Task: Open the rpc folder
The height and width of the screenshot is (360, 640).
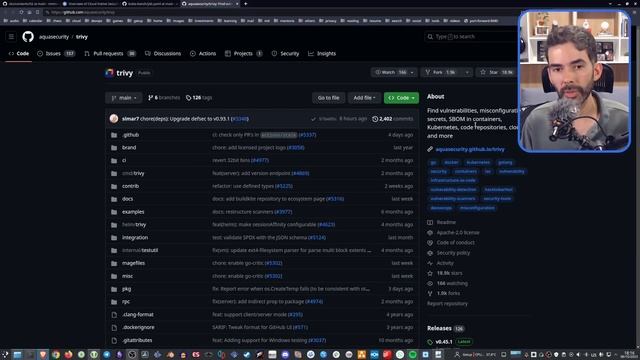Action: pyautogui.click(x=126, y=302)
